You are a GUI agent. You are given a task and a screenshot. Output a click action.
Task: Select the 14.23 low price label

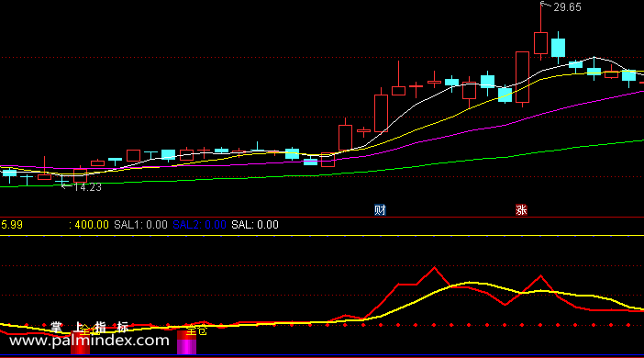click(87, 187)
